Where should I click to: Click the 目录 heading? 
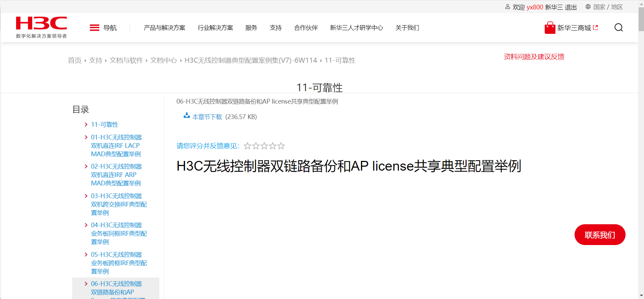81,110
